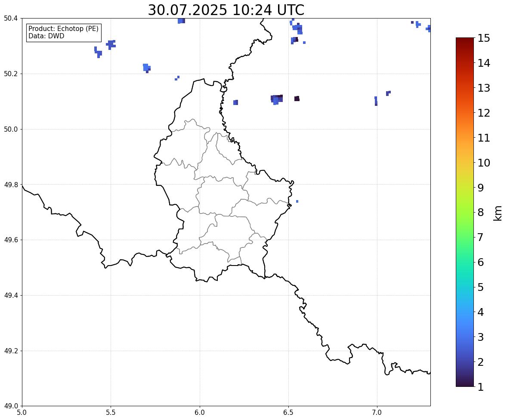Click colorbar tick label 11
This screenshot has height=420, width=507.
[x=484, y=138]
